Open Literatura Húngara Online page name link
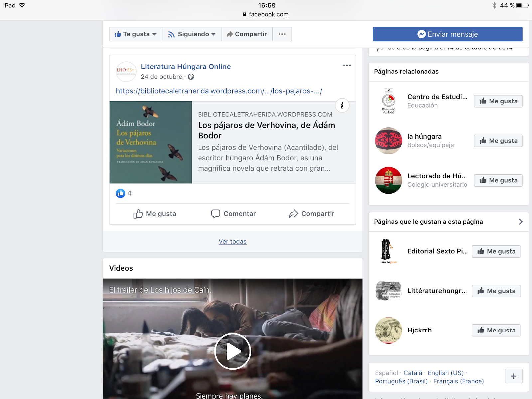 (x=186, y=66)
